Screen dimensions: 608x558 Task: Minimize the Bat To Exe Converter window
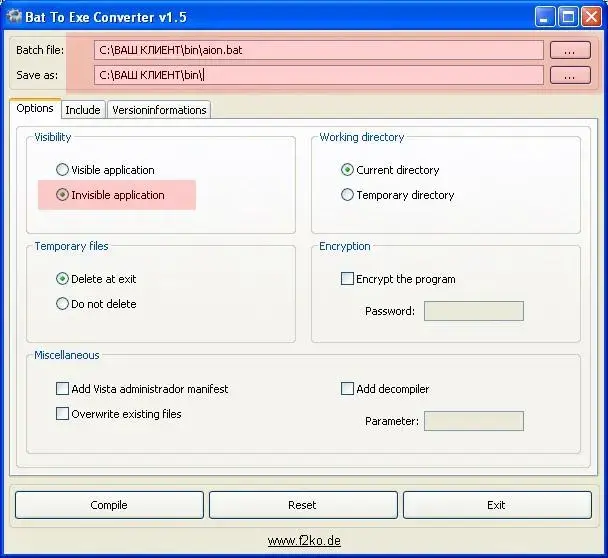click(x=544, y=17)
